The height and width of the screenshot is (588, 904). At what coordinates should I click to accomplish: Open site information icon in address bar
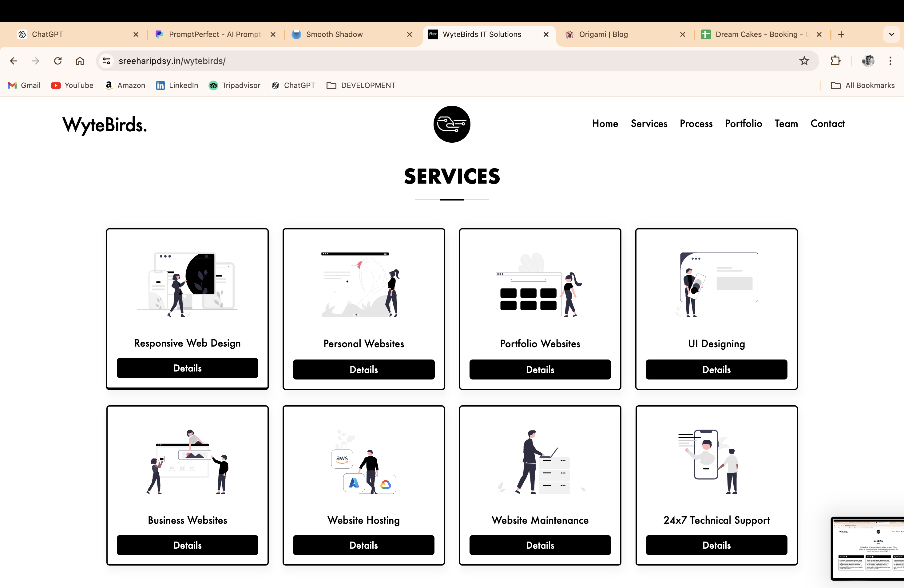coord(106,61)
